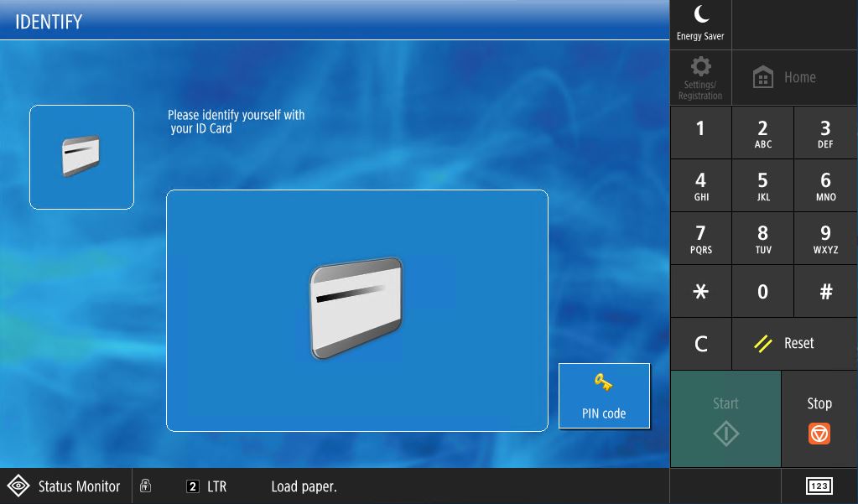Image resolution: width=858 pixels, height=504 pixels.
Task: Click the large ID card image panel
Action: 356,310
